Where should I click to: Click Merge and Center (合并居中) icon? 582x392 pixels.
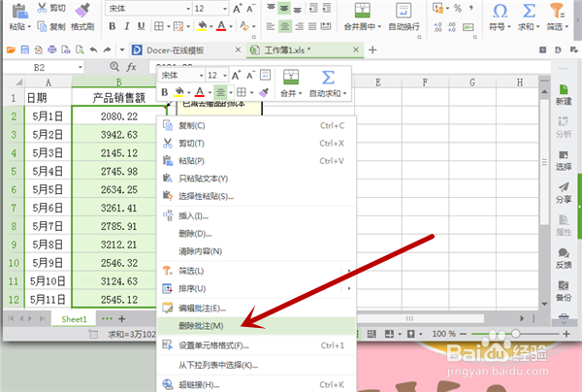coord(362,10)
